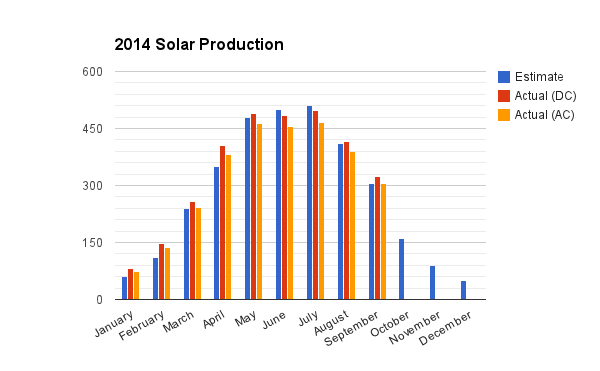
Task: Select October's blue Estimate bar
Action: tap(402, 269)
